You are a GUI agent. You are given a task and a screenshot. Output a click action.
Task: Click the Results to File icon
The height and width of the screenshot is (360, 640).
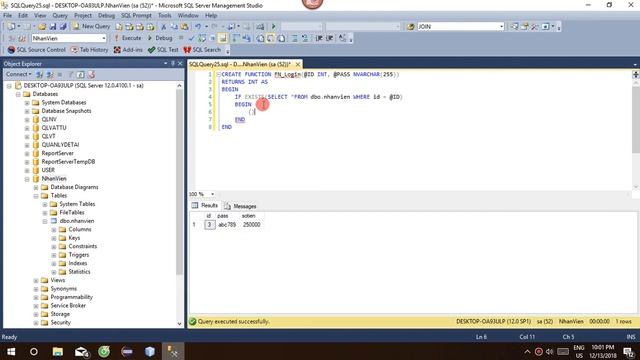pyautogui.click(x=281, y=38)
